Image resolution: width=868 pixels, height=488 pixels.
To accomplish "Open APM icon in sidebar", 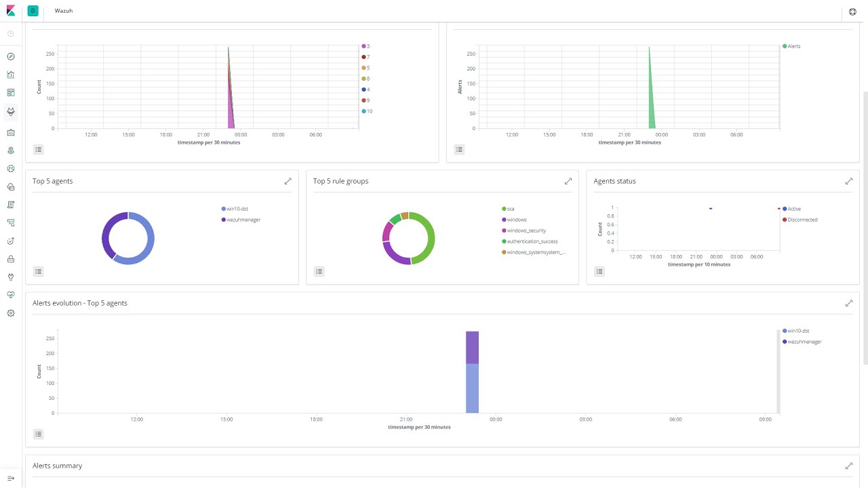I will tap(11, 222).
